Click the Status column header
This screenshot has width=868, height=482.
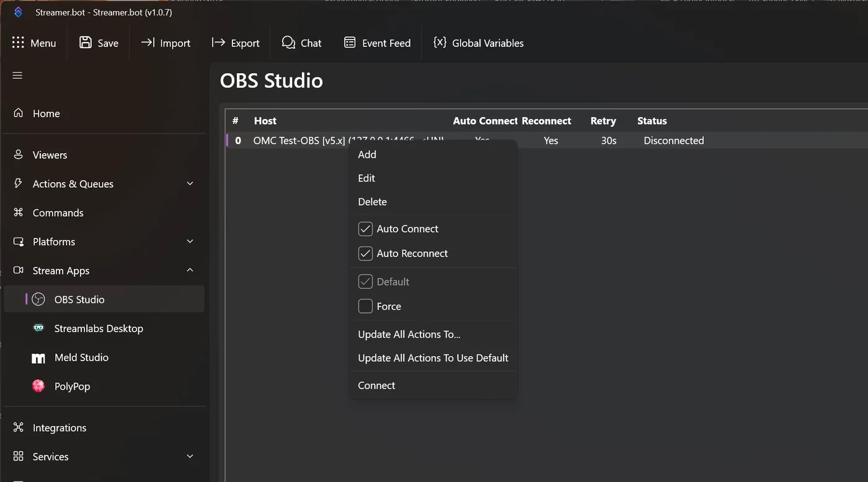[652, 121]
